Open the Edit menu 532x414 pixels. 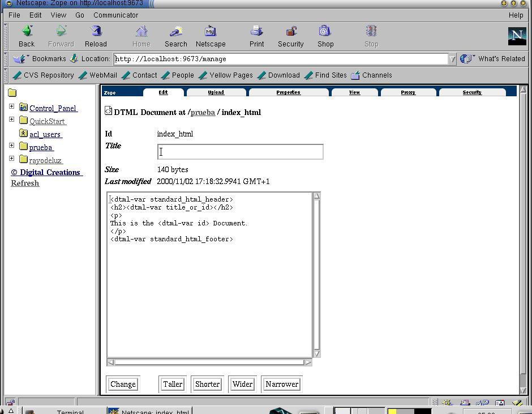tap(35, 15)
